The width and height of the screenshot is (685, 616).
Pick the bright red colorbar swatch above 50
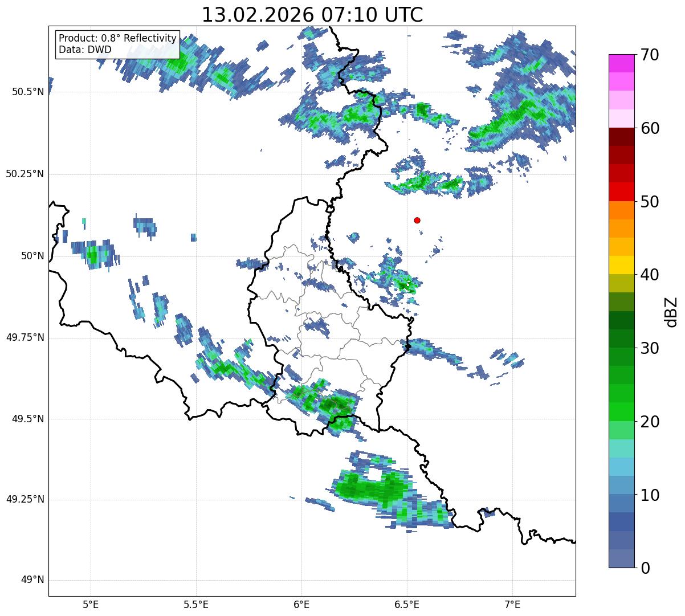point(621,192)
